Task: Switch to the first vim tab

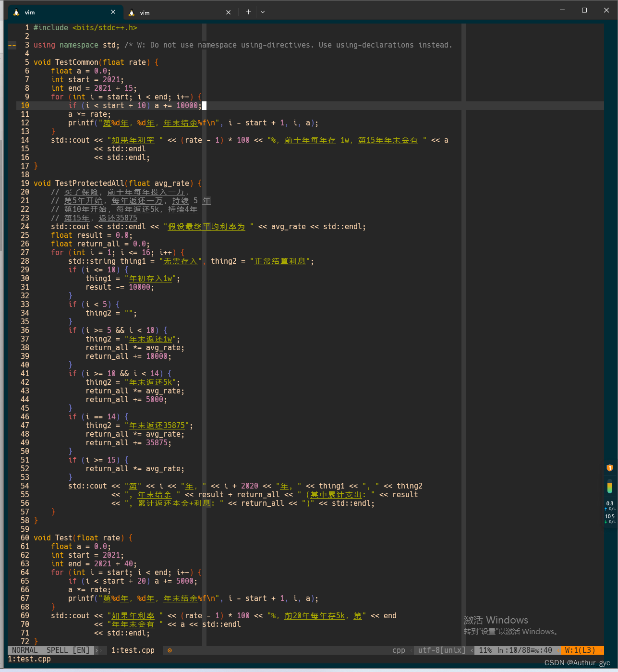Action: click(64, 12)
